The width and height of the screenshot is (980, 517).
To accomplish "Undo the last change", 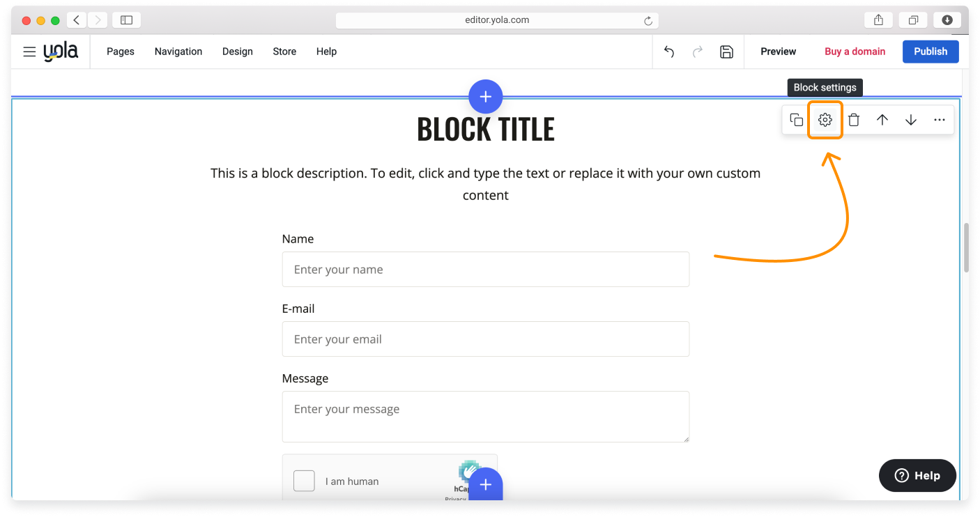I will click(x=668, y=52).
